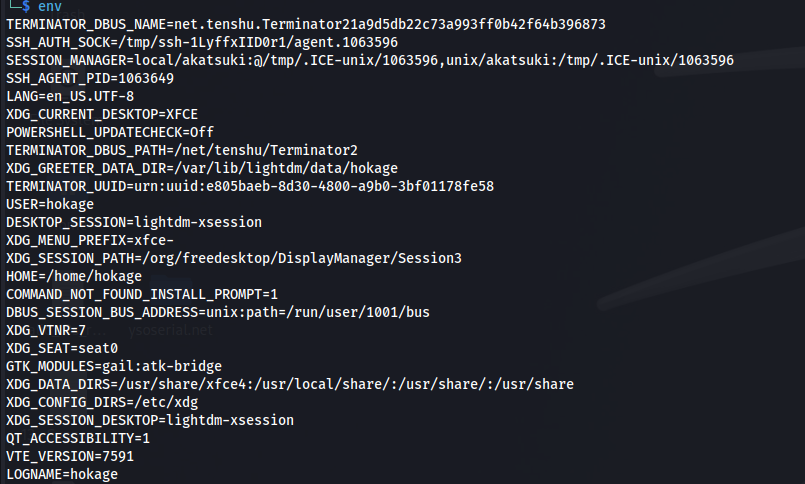
Task: Click the GTK_MODULES=gail:atk-bridge line
Action: coord(114,366)
